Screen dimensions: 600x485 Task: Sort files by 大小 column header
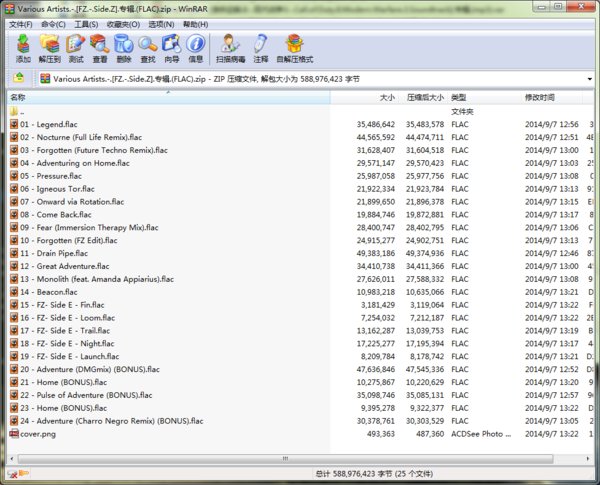click(387, 98)
